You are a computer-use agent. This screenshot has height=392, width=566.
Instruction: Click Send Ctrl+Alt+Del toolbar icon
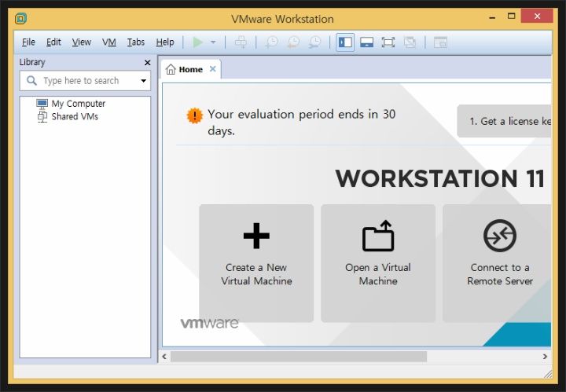coord(241,42)
